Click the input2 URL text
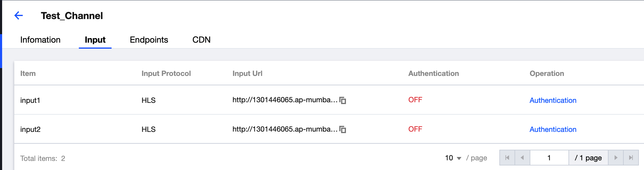Image resolution: width=644 pixels, height=170 pixels. point(285,129)
